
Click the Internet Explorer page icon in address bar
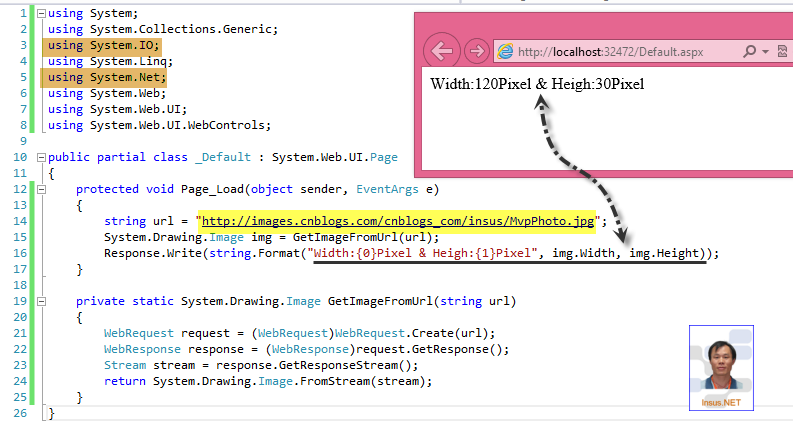tap(505, 51)
